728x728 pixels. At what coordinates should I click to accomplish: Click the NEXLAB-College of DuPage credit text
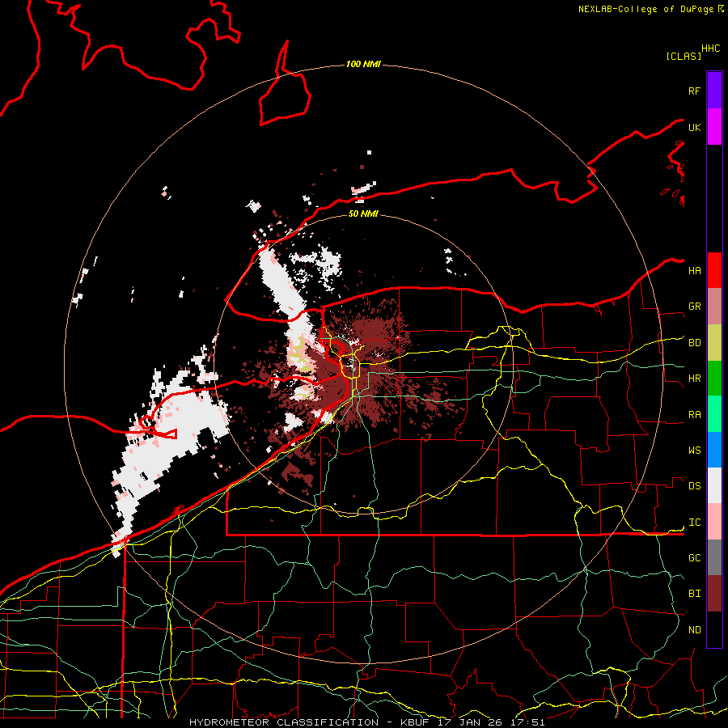[x=645, y=9]
